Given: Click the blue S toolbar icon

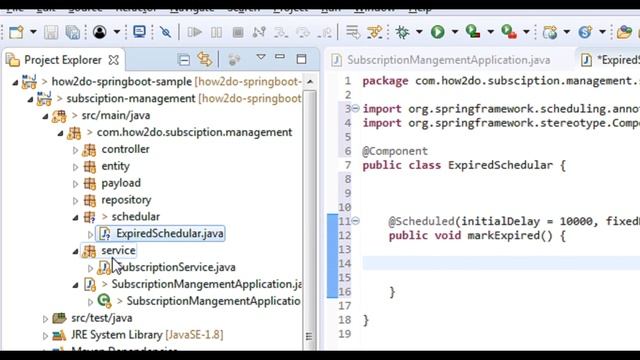Looking at the screenshot, I should [585, 32].
